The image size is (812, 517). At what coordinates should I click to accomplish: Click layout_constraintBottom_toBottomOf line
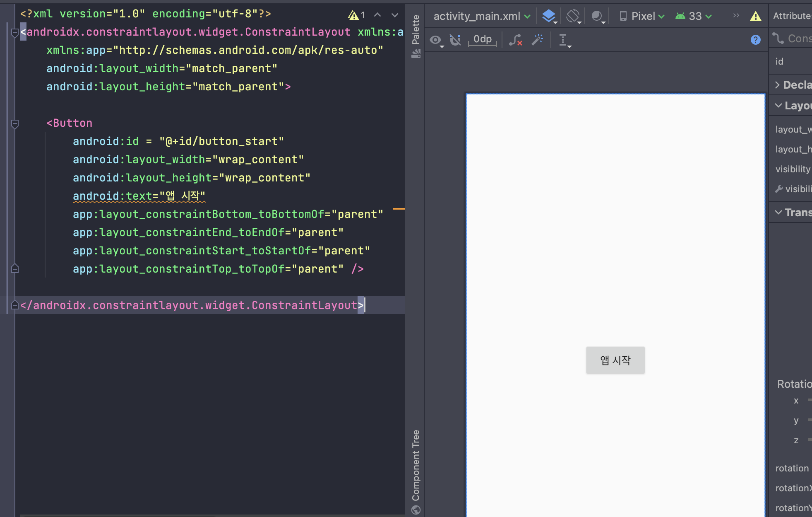click(x=228, y=214)
